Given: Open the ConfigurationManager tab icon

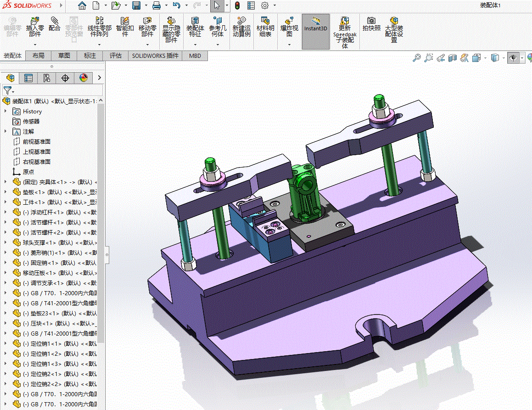Looking at the screenshot, I should point(47,78).
